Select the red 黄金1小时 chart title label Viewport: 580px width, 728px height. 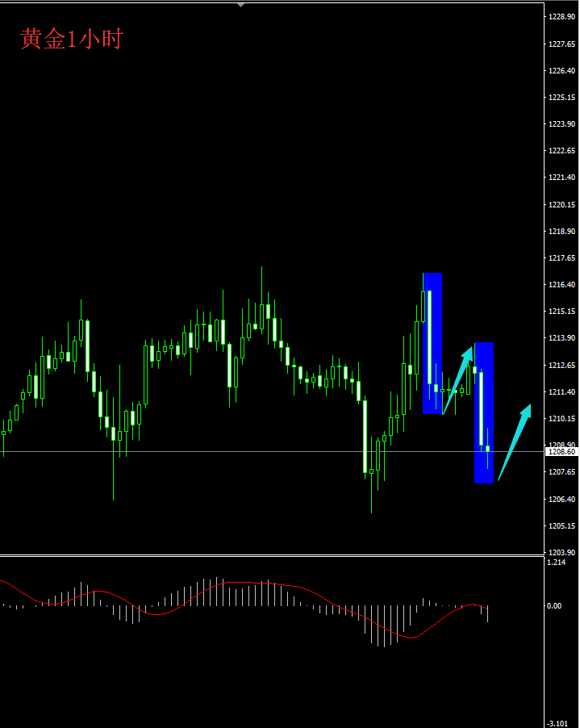pos(72,39)
